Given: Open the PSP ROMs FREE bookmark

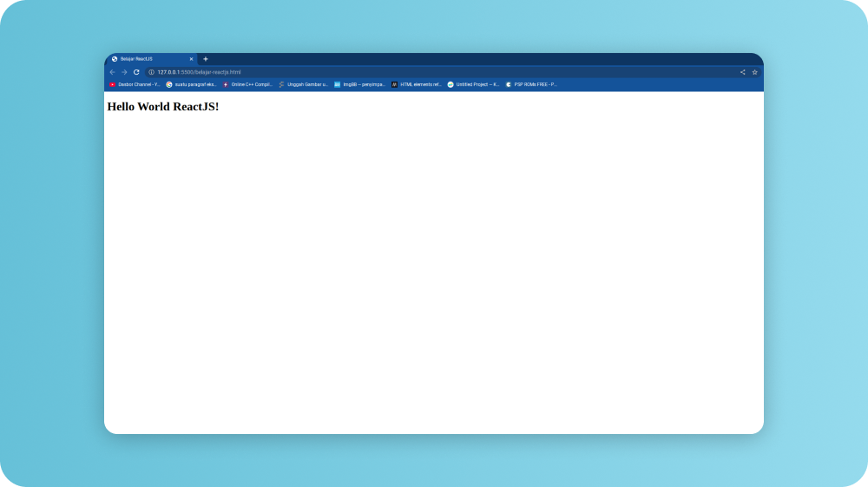Looking at the screenshot, I should point(531,84).
